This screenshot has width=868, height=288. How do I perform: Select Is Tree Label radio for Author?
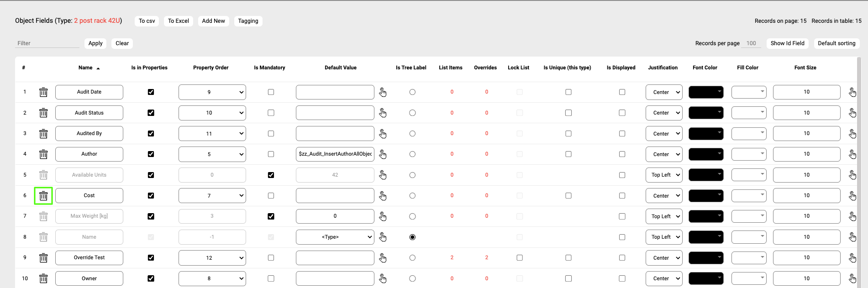412,154
